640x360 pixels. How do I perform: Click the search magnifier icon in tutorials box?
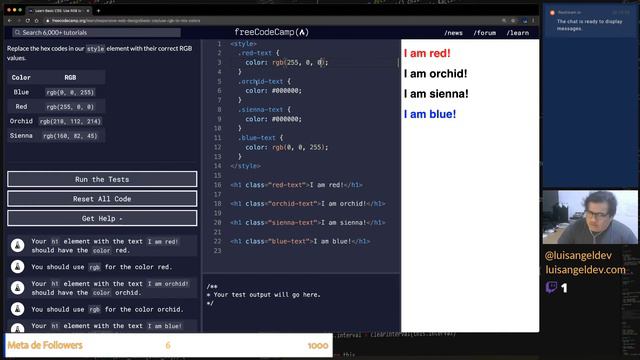coord(17,32)
